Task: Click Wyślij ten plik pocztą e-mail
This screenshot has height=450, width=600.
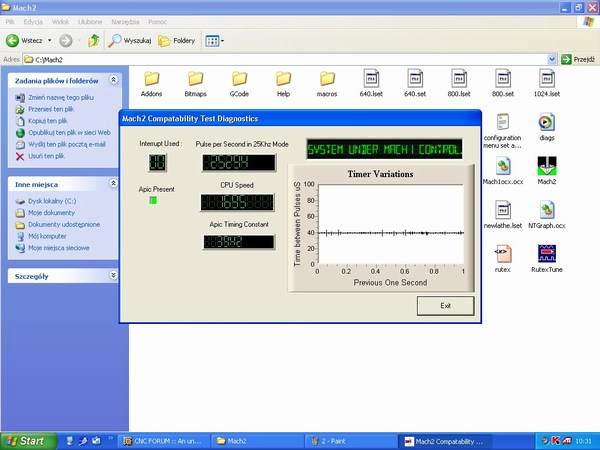Action: point(67,145)
